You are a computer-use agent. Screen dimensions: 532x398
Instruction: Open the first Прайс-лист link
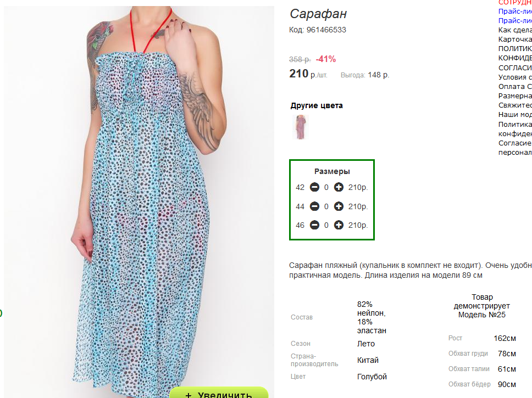click(515, 11)
